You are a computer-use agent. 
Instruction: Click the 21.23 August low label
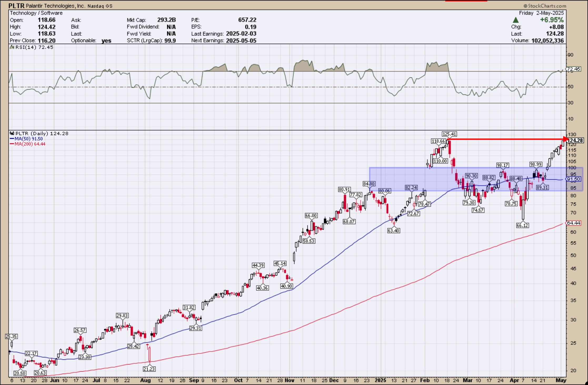coord(149,369)
